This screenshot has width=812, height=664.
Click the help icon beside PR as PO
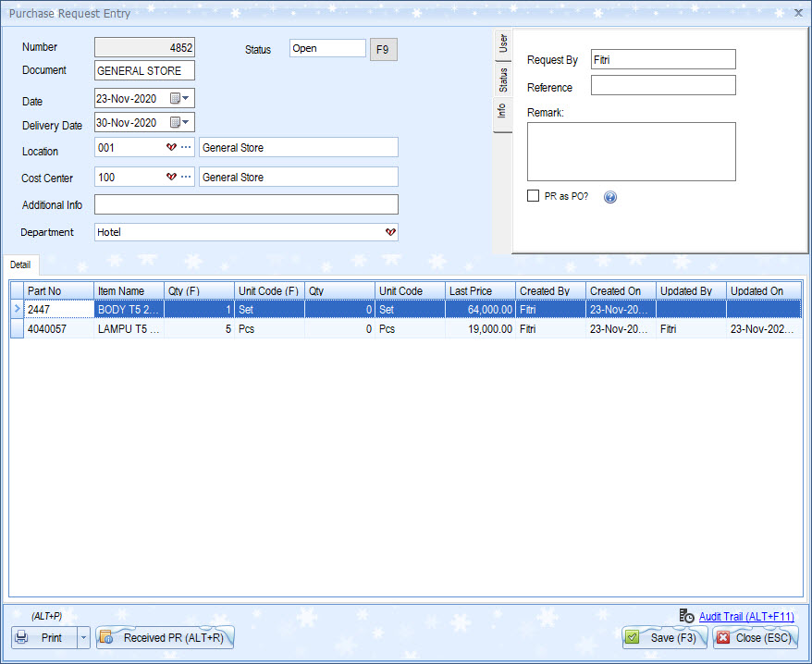tap(609, 197)
